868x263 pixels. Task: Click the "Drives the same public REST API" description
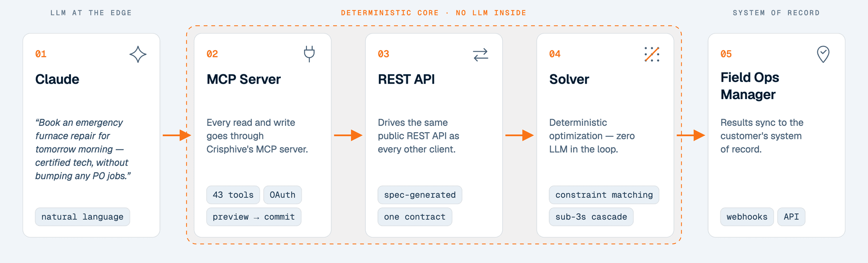coord(419,136)
